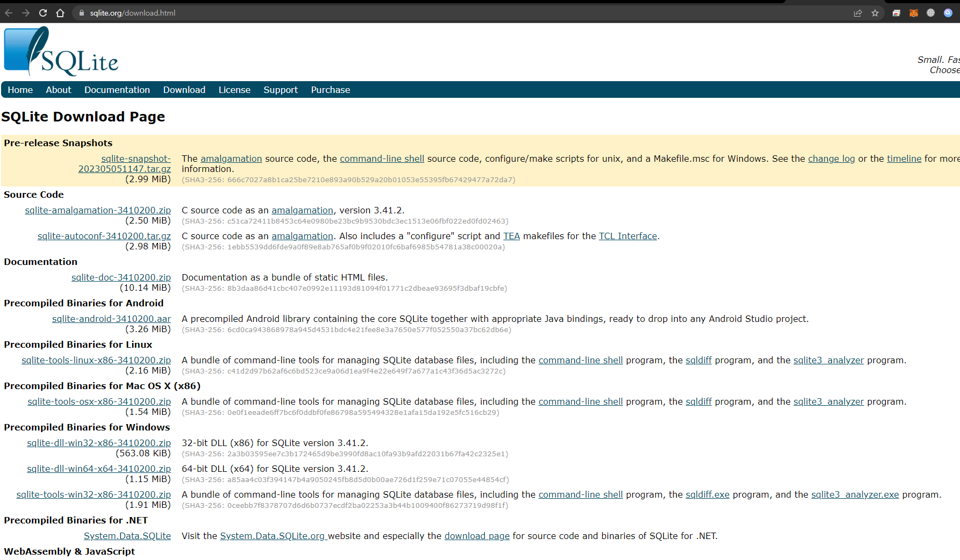
Task: Share this page using the share icon
Action: coord(858,13)
